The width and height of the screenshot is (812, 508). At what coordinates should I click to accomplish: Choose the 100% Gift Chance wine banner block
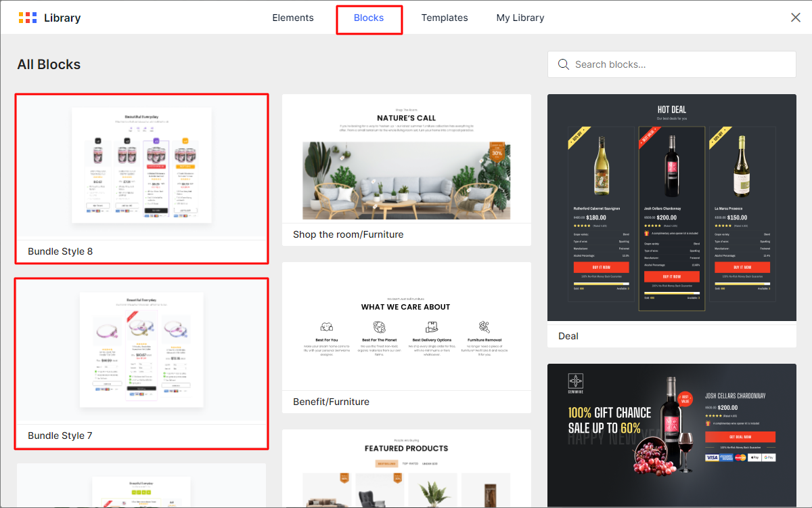coord(672,436)
